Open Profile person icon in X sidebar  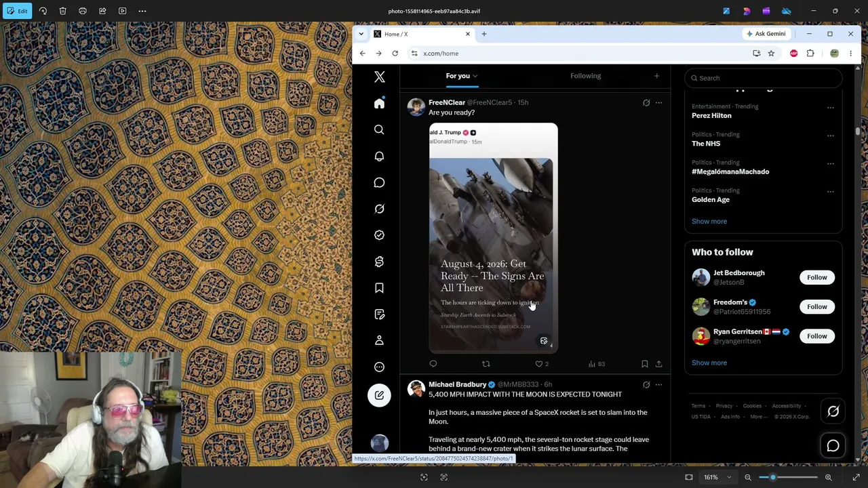coord(379,340)
